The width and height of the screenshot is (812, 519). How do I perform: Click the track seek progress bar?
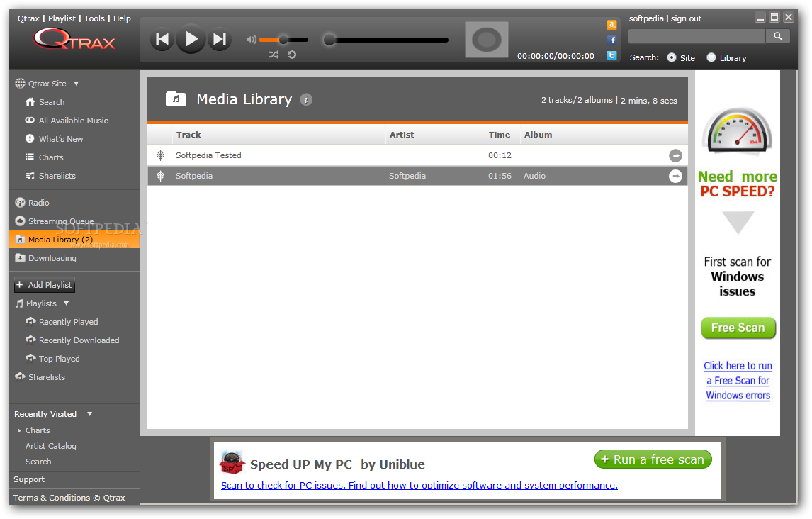tap(385, 40)
